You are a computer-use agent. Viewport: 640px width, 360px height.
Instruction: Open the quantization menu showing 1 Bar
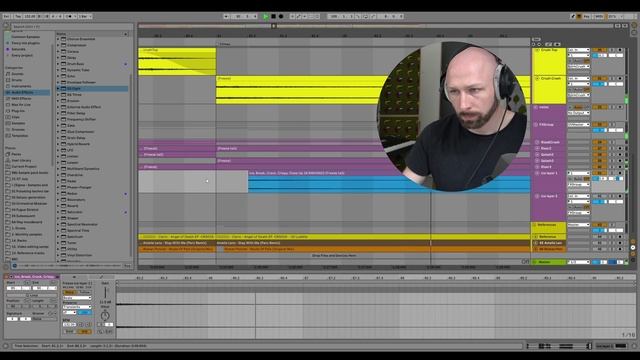[x=85, y=16]
